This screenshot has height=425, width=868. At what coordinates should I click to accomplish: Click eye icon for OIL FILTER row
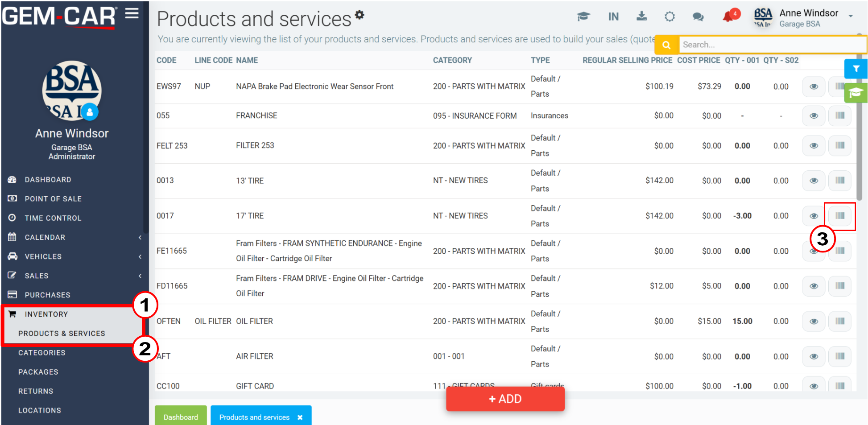click(814, 321)
